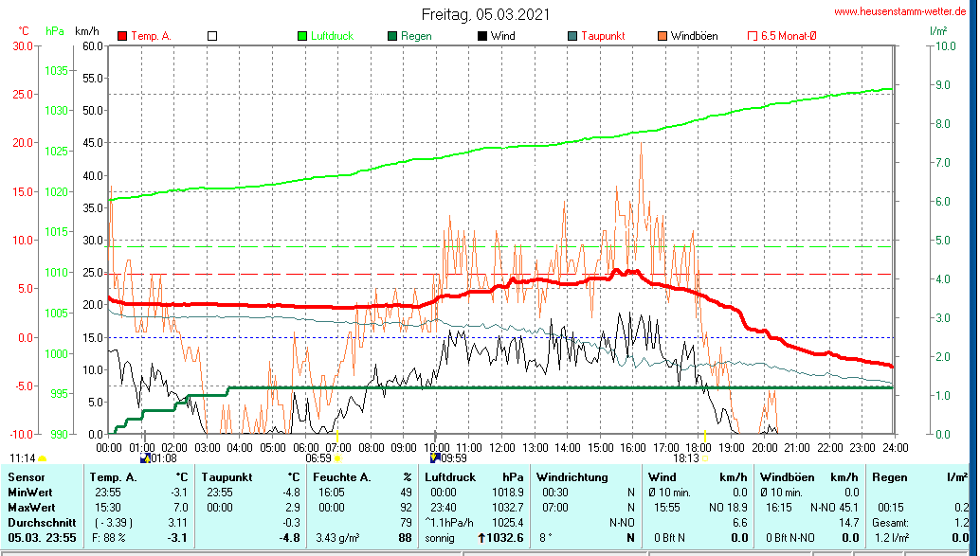Click the bright green Luftdruck legend square
The width and height of the screenshot is (980, 556).
[302, 36]
